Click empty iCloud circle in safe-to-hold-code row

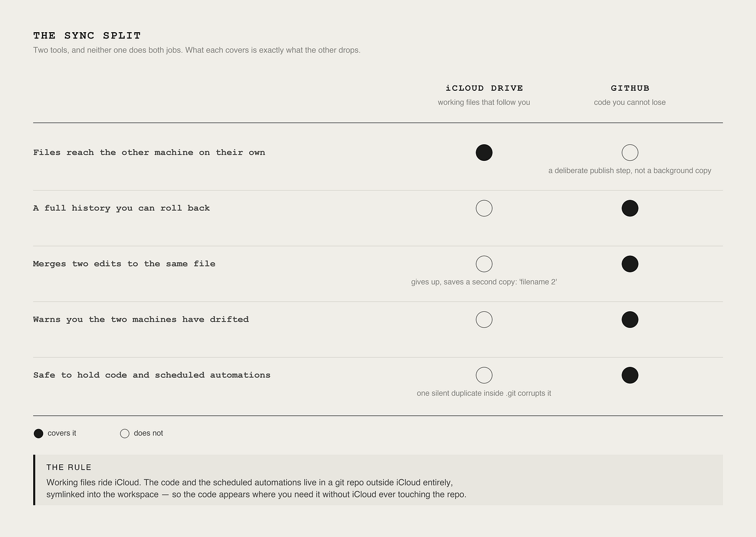(x=484, y=375)
